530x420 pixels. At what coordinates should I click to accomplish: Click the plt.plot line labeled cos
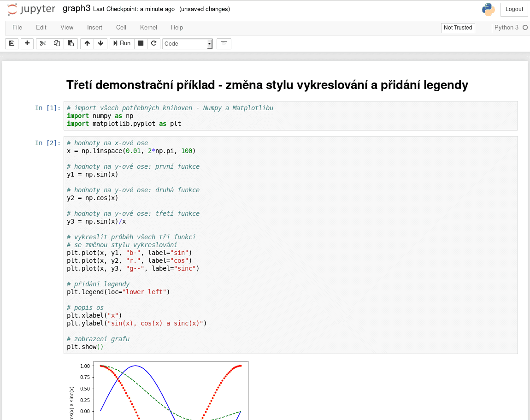[130, 260]
